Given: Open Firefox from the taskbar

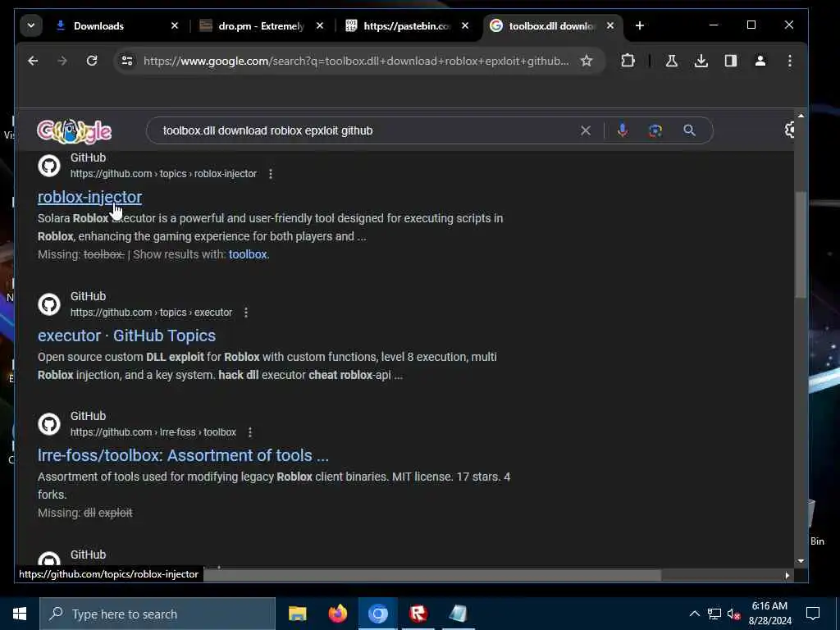Looking at the screenshot, I should 337,614.
